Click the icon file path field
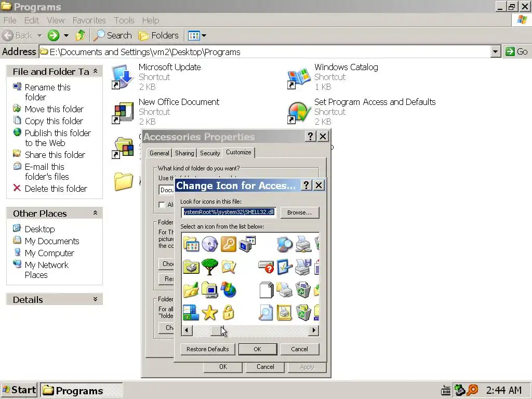The image size is (532, 399). pyautogui.click(x=229, y=212)
